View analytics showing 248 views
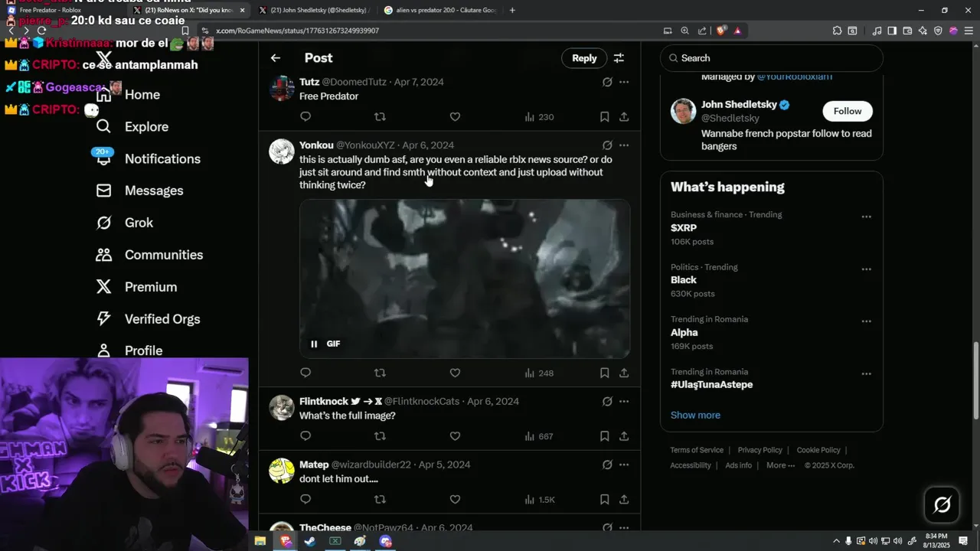Image resolution: width=980 pixels, height=551 pixels. pos(539,373)
